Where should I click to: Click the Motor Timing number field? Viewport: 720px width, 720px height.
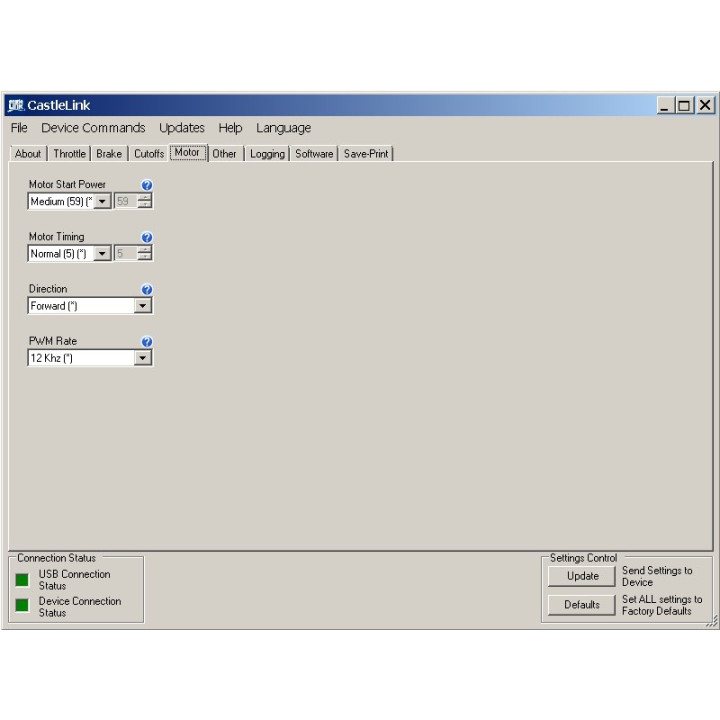[x=125, y=253]
